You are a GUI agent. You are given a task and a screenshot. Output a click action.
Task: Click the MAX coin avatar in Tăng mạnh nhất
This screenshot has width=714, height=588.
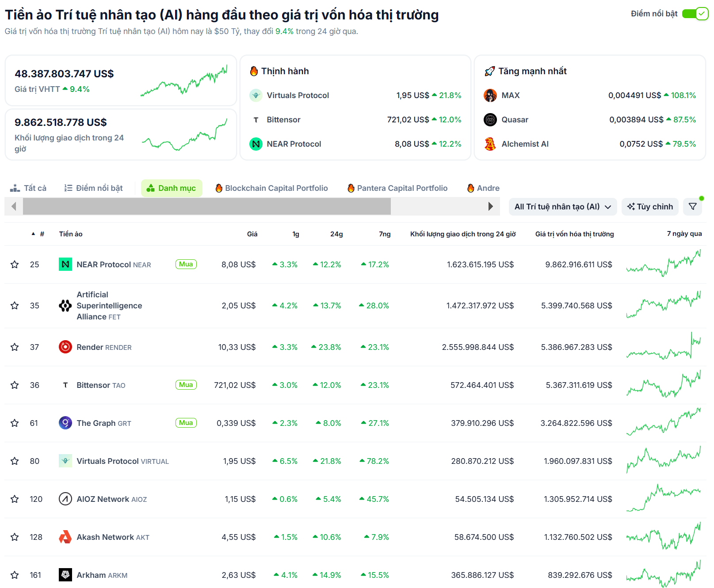[490, 95]
